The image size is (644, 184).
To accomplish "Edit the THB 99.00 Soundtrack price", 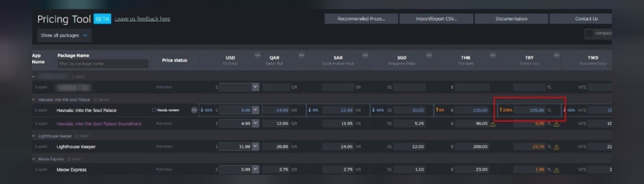I will 472,124.
